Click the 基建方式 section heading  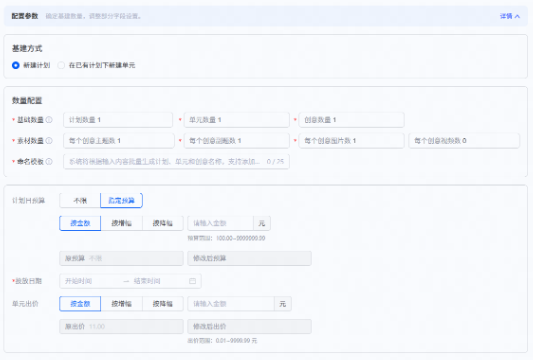pyautogui.click(x=27, y=49)
